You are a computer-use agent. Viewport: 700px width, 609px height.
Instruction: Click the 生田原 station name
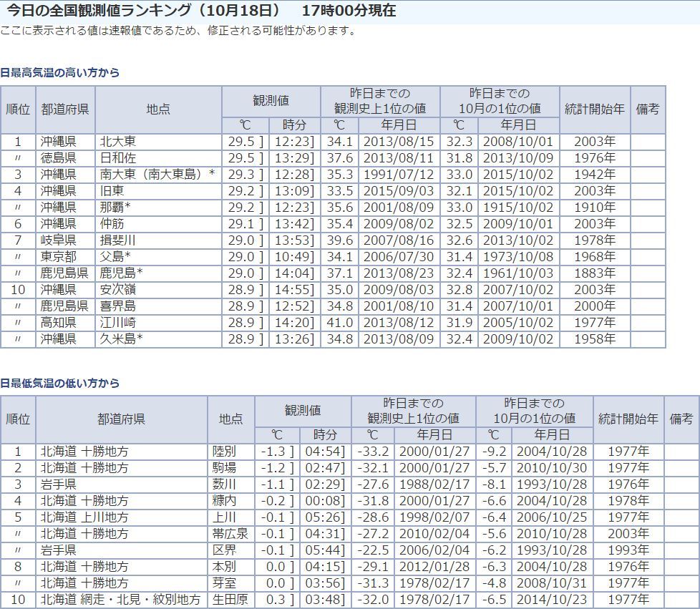point(230,600)
